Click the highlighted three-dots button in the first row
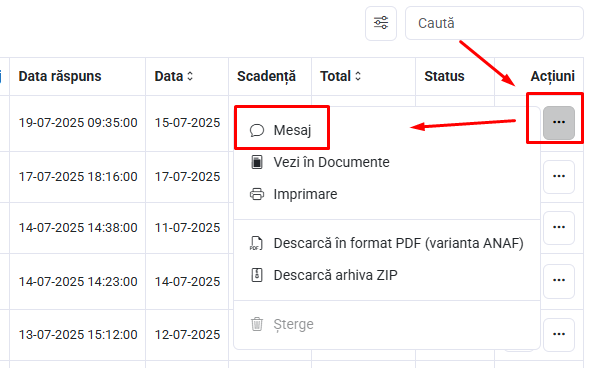The image size is (597, 368). 559,123
